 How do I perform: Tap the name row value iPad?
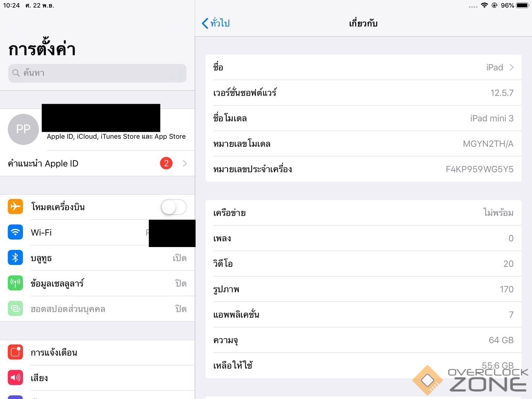495,67
